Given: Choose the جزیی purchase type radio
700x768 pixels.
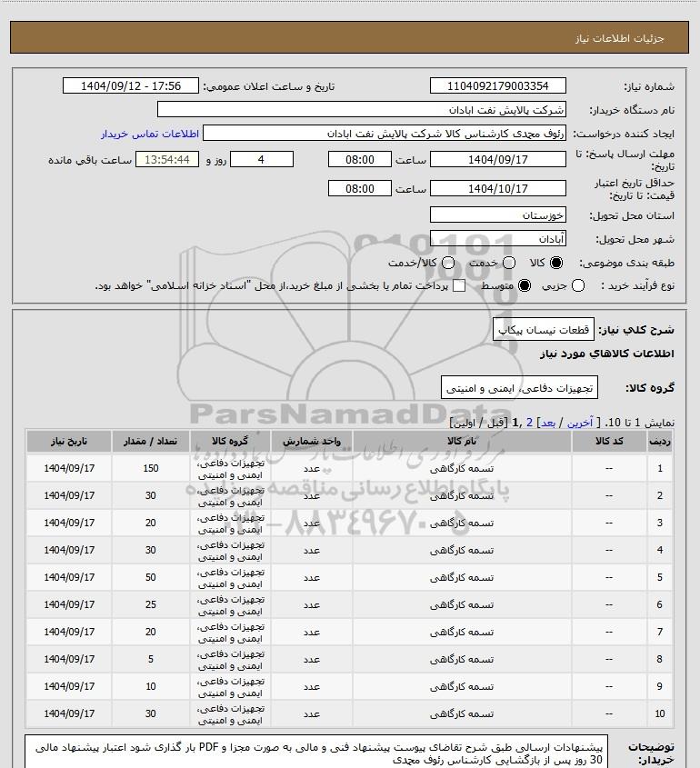Looking at the screenshot, I should point(578,285).
